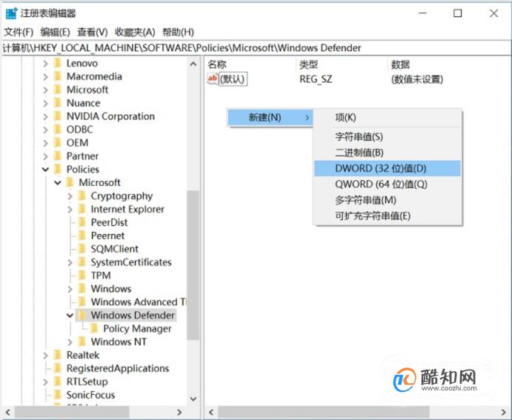Click the registry path address bar

pyautogui.click(x=256, y=48)
